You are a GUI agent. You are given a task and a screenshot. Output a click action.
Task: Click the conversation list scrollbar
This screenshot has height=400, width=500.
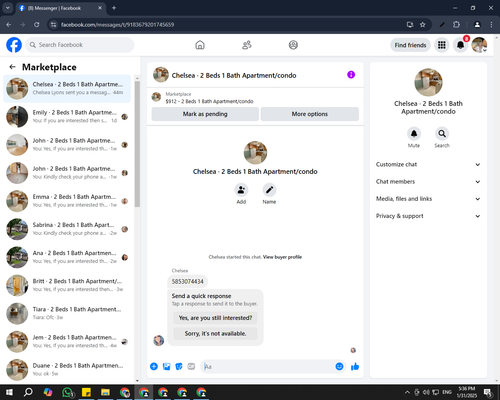137,144
